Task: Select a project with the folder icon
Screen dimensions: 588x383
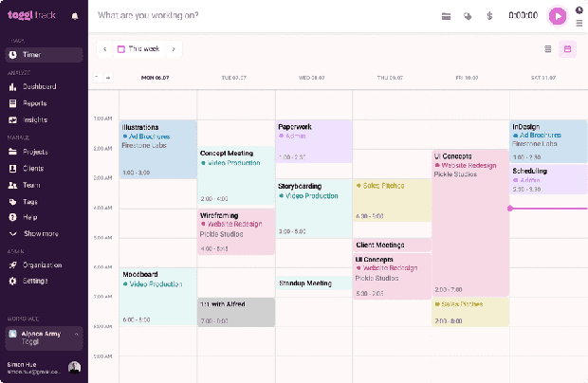Action: (446, 16)
